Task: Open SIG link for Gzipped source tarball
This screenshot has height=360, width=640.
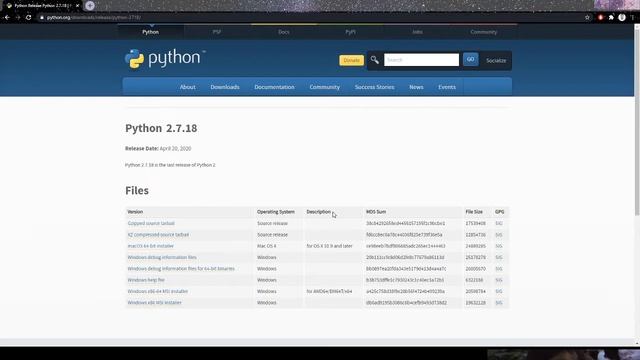Action: 499,223
